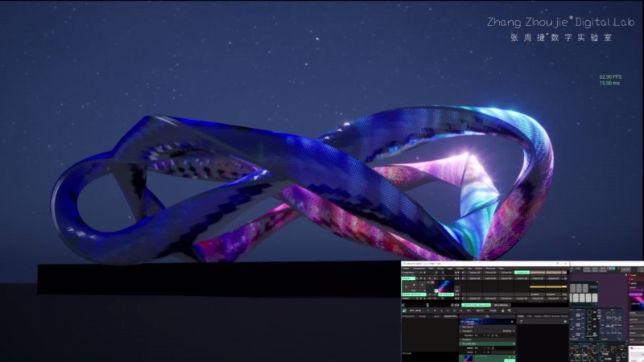Expand the Transport section in Clip panel

[466, 331]
